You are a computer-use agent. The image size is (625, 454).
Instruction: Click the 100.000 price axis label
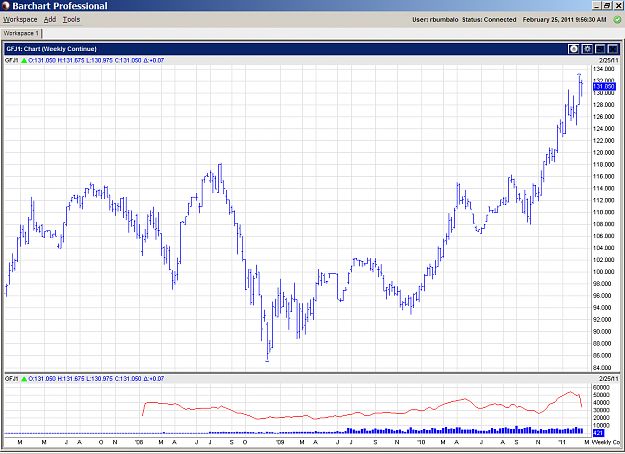coord(603,272)
